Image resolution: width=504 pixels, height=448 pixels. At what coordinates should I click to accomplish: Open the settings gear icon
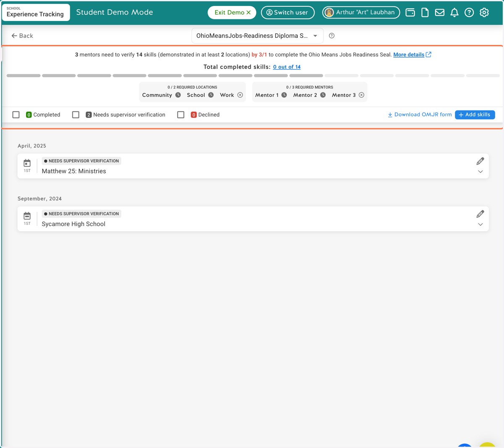pos(484,13)
